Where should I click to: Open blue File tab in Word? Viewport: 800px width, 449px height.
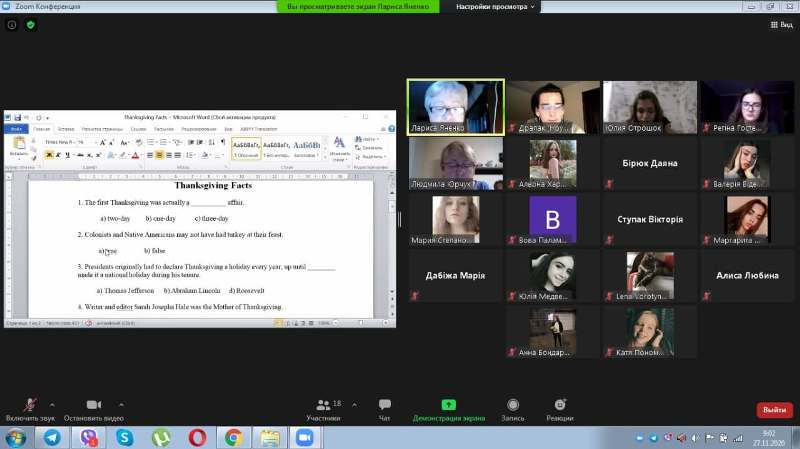(x=16, y=129)
